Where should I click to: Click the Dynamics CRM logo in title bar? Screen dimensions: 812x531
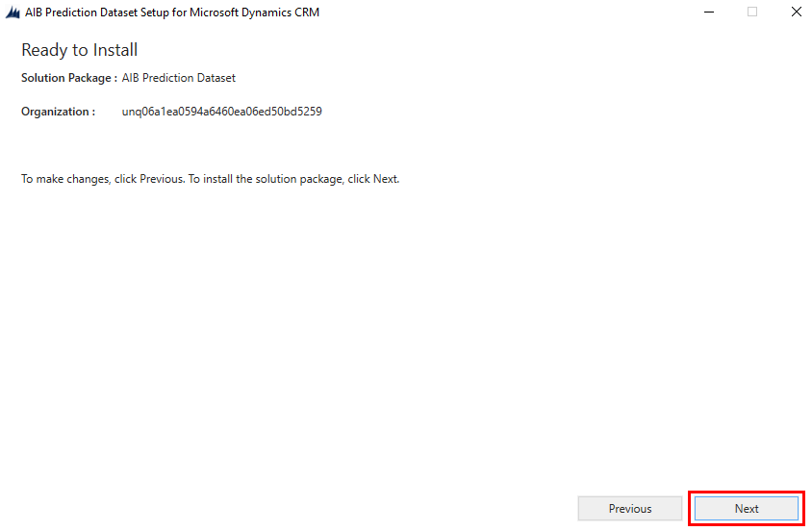tap(13, 13)
